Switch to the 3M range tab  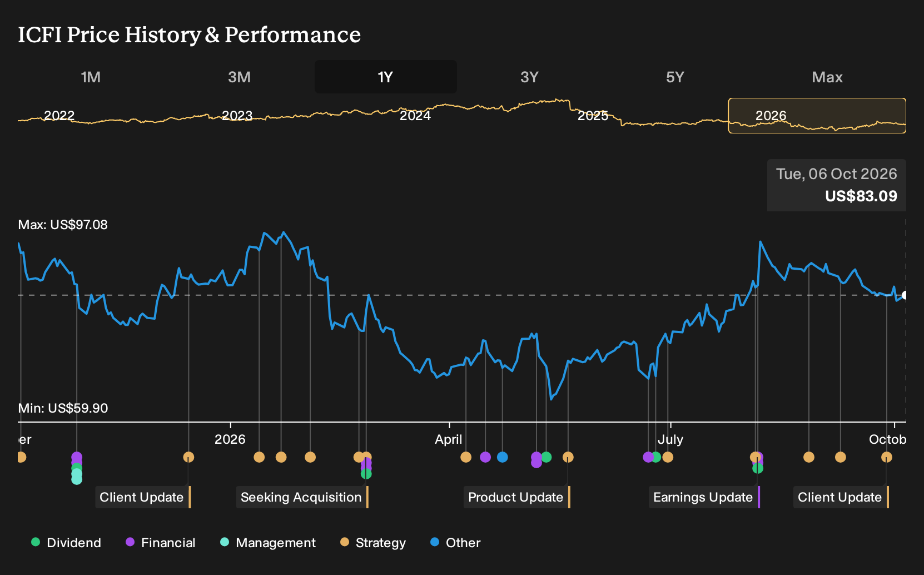(239, 77)
